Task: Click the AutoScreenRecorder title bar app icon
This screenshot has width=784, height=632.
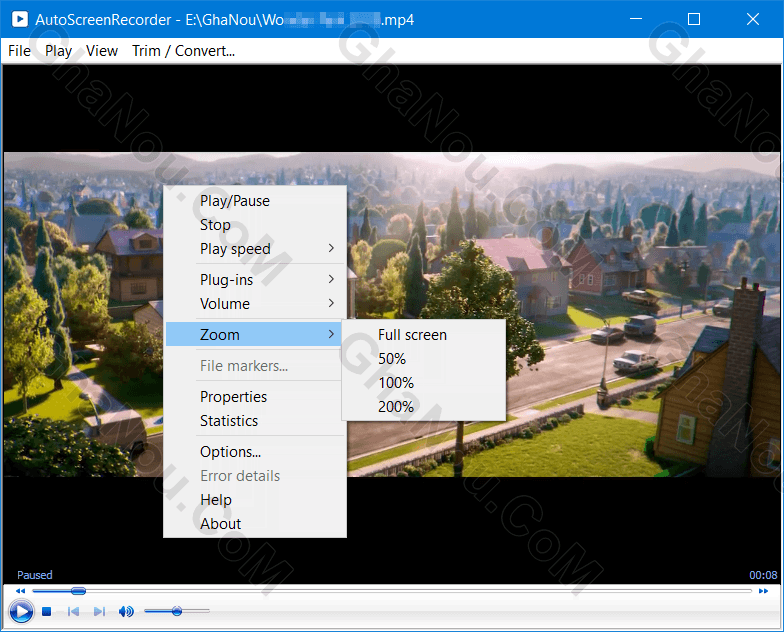Action: (x=20, y=20)
